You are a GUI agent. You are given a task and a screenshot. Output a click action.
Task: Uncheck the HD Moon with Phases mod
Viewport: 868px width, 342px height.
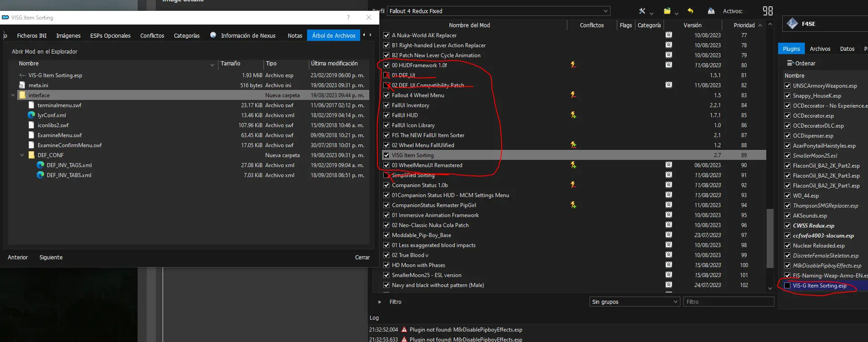click(x=386, y=265)
